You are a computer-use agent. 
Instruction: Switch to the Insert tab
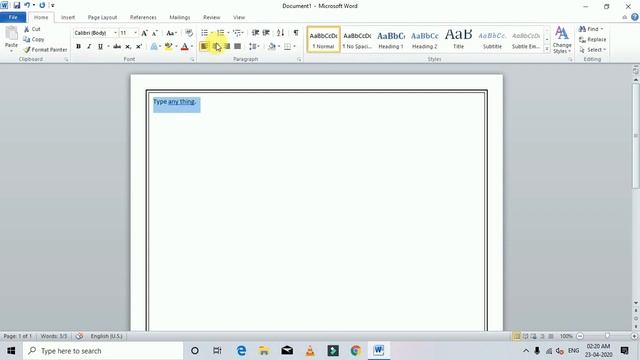68,18
